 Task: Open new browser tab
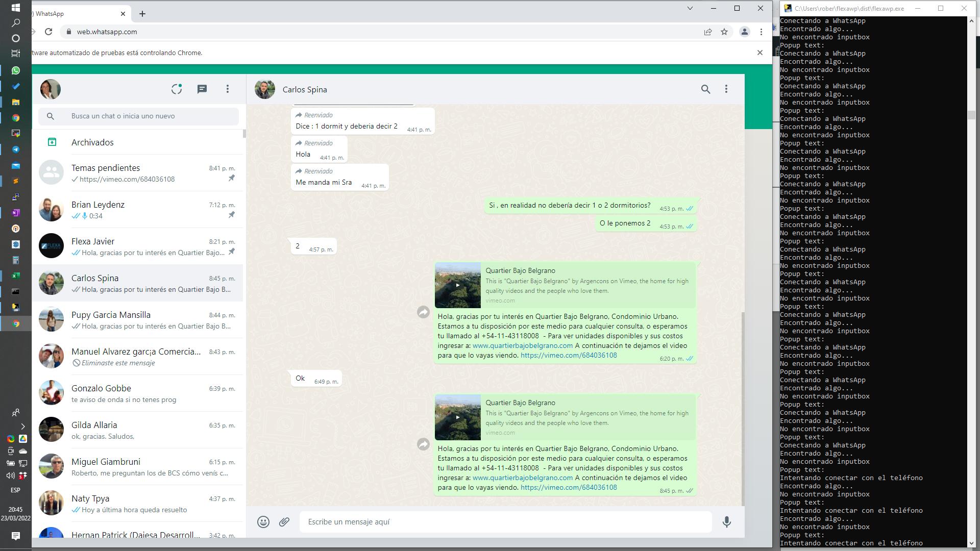click(142, 14)
